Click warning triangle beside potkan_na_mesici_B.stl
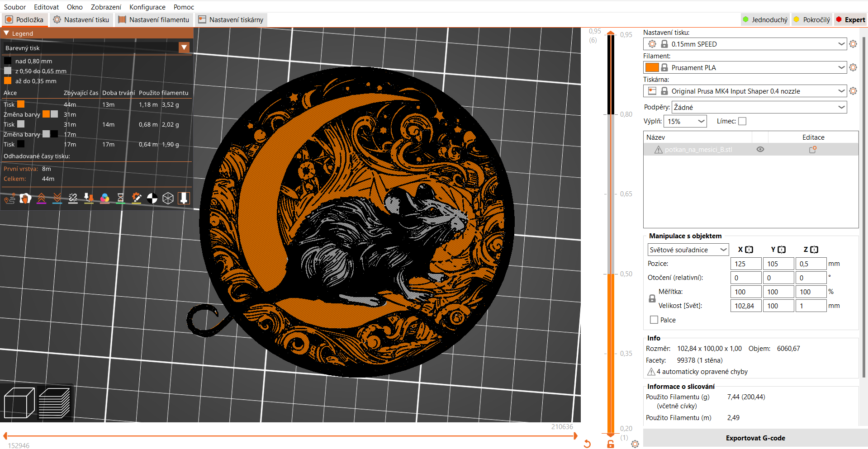Image resolution: width=868 pixels, height=449 pixels. click(659, 150)
